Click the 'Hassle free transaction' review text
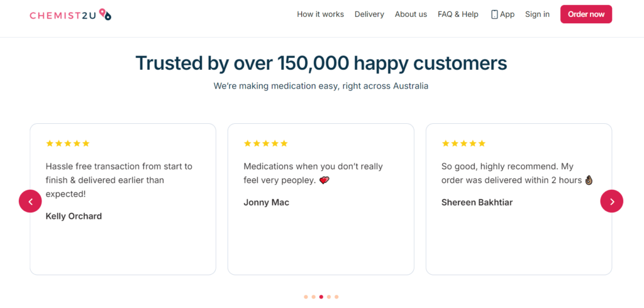The height and width of the screenshot is (308, 644). point(119,180)
